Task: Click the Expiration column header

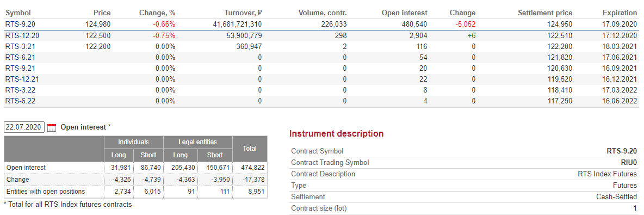Action: click(620, 13)
